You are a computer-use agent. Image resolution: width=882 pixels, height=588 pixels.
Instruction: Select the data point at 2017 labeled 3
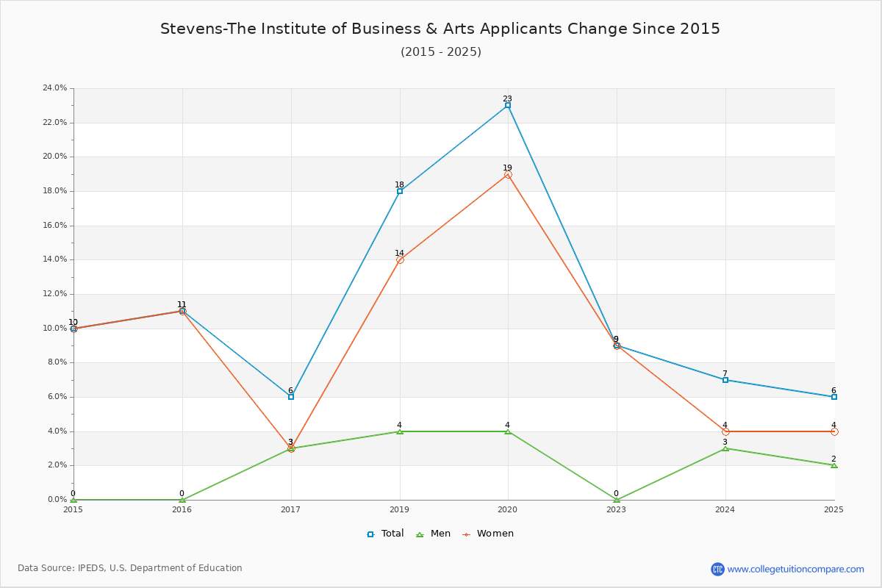pos(291,448)
